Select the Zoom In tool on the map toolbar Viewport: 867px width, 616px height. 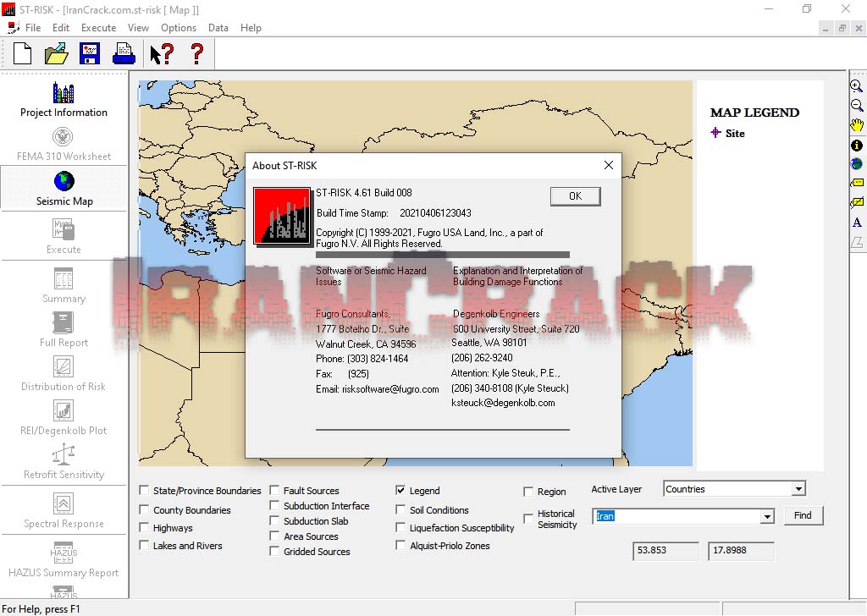[857, 85]
